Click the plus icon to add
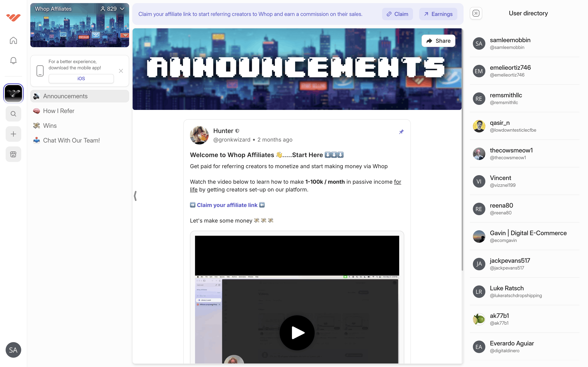Viewport: 588px width, 367px height. tap(13, 134)
